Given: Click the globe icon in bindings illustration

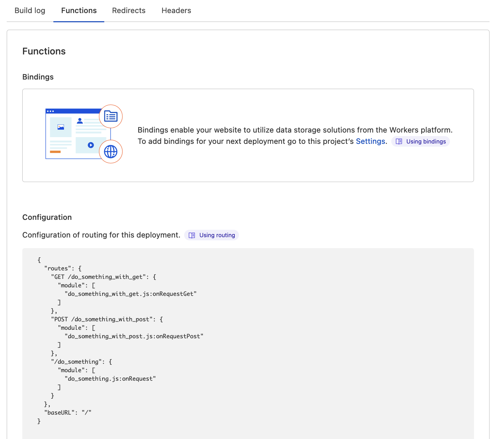Looking at the screenshot, I should (x=111, y=152).
